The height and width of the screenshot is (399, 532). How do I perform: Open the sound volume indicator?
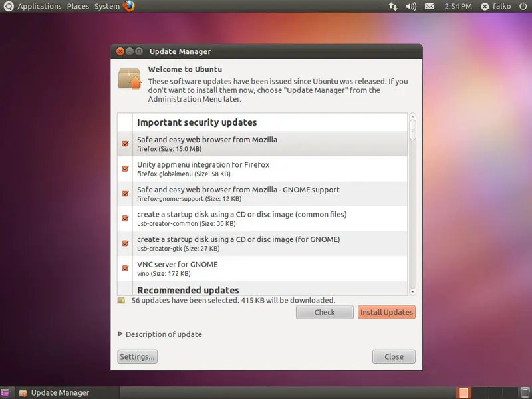click(411, 6)
